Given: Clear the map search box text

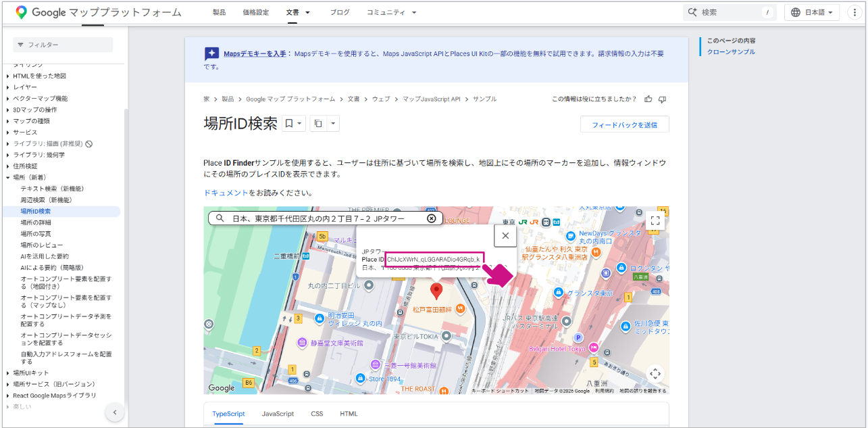Looking at the screenshot, I should point(432,218).
